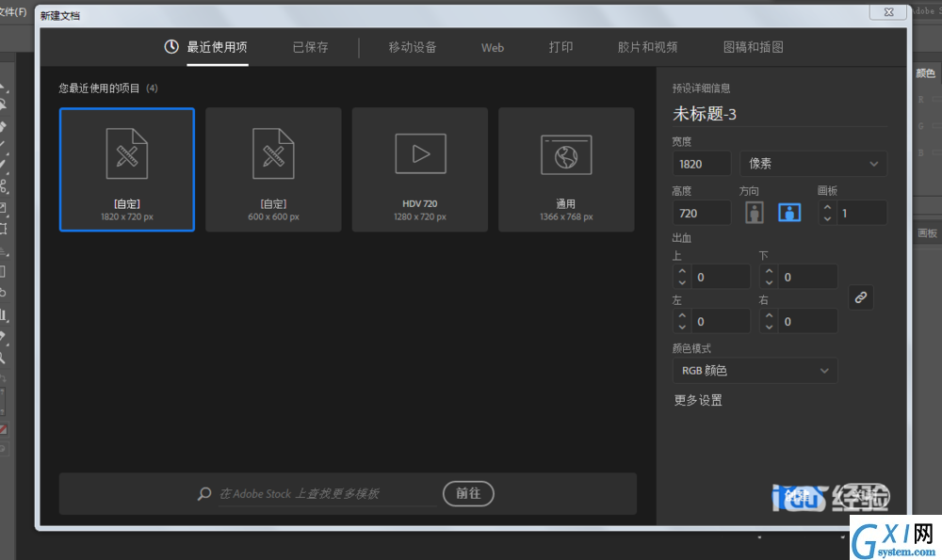Increase the top bleed value
This screenshot has height=560, width=942.
click(x=682, y=271)
